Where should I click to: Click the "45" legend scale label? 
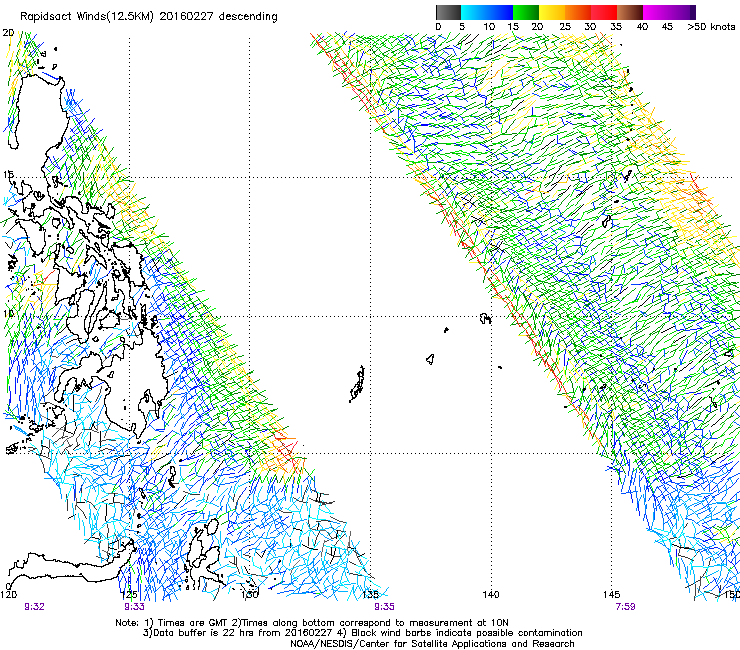point(667,27)
